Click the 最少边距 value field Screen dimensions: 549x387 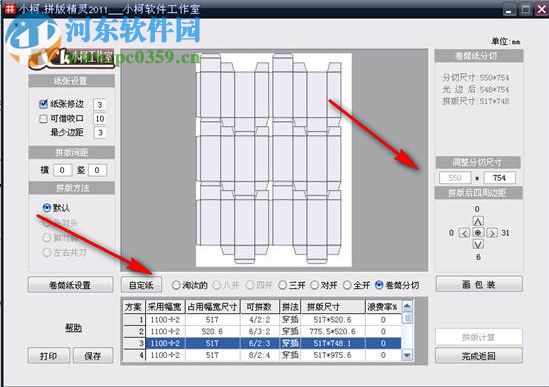click(100, 132)
